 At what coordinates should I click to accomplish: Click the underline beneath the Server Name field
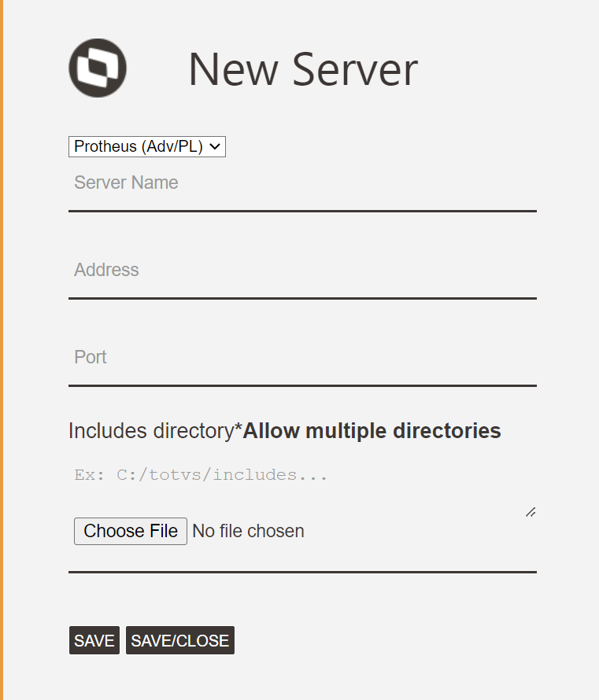coord(302,211)
